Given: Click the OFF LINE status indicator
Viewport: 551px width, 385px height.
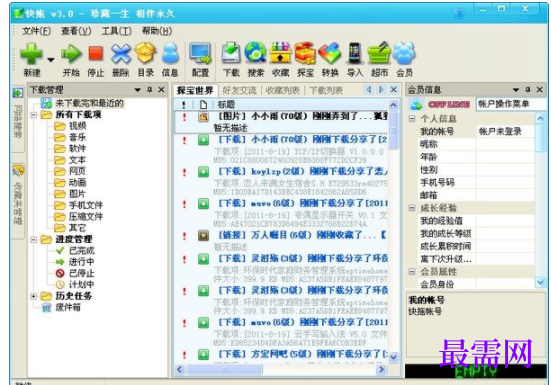Looking at the screenshot, I should tap(449, 104).
